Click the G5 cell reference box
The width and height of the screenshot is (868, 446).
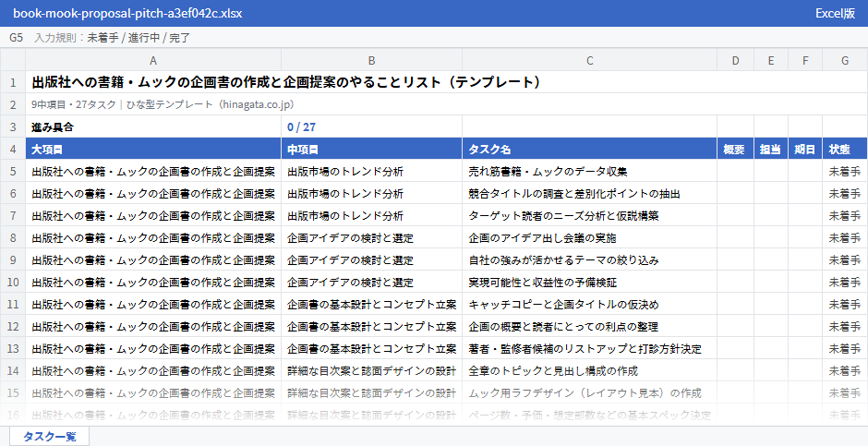pyautogui.click(x=16, y=38)
